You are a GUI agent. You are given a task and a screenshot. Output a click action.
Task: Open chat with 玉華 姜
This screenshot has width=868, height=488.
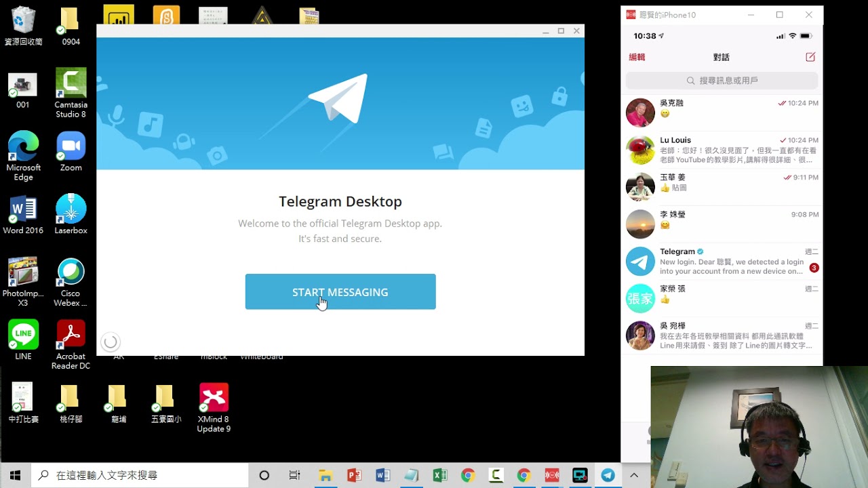coord(722,187)
